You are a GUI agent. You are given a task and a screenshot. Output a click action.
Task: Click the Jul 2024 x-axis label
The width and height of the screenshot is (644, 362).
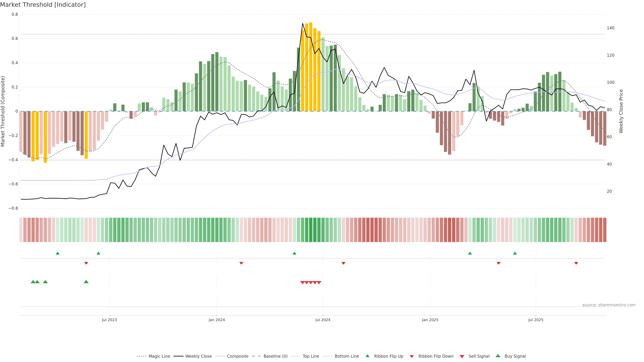pyautogui.click(x=323, y=320)
